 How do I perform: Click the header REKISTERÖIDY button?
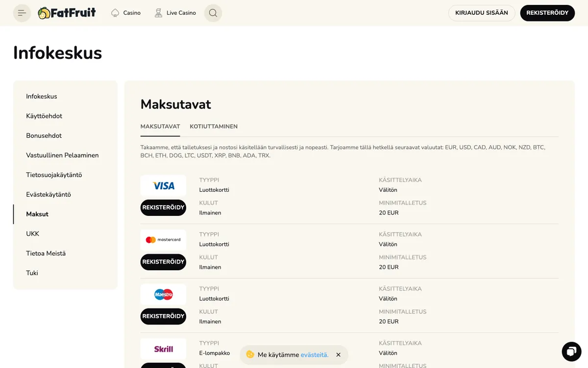547,13
